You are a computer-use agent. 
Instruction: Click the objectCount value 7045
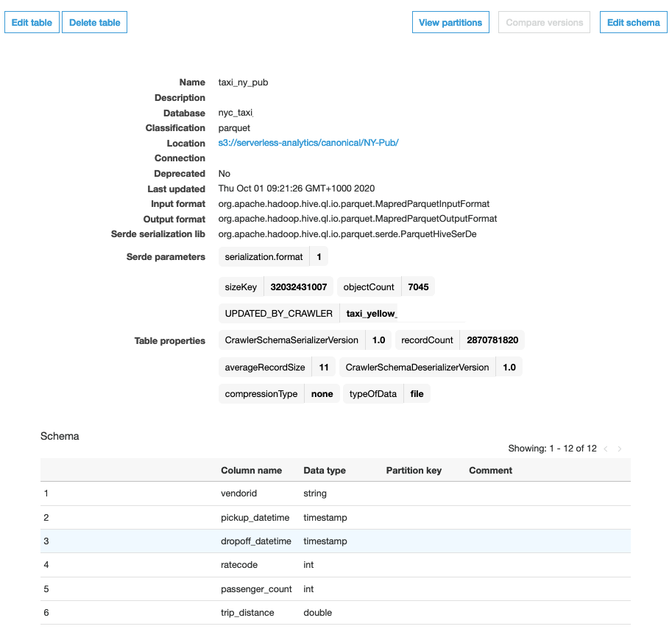[x=418, y=287]
